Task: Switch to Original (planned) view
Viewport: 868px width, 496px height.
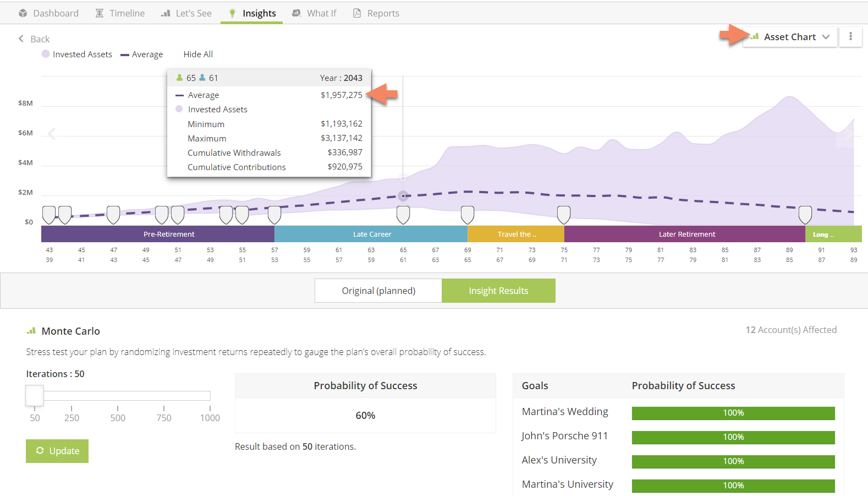Action: click(x=378, y=291)
